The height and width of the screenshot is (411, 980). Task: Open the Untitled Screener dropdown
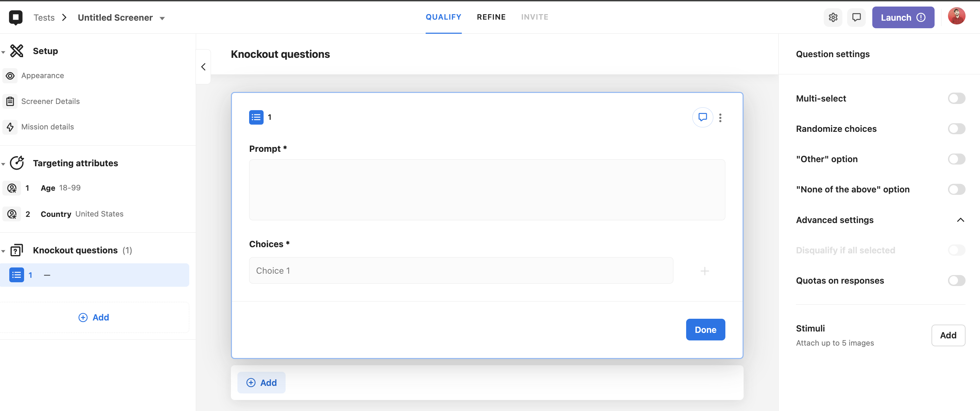click(x=163, y=18)
